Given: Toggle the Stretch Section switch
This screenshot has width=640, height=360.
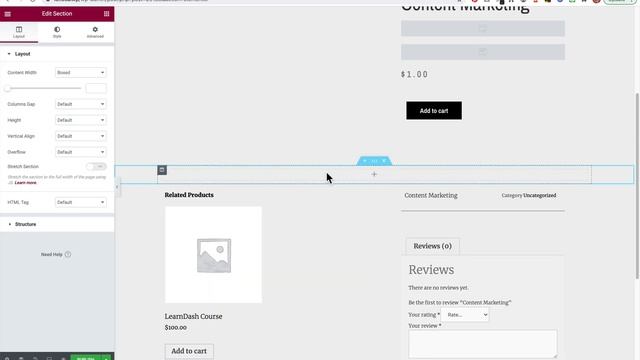Looking at the screenshot, I should tap(96, 167).
